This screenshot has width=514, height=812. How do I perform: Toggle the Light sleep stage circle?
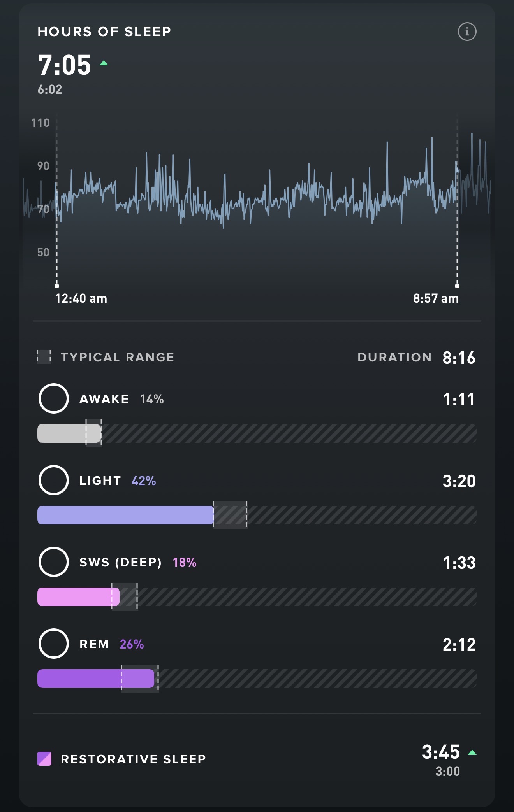(x=54, y=480)
